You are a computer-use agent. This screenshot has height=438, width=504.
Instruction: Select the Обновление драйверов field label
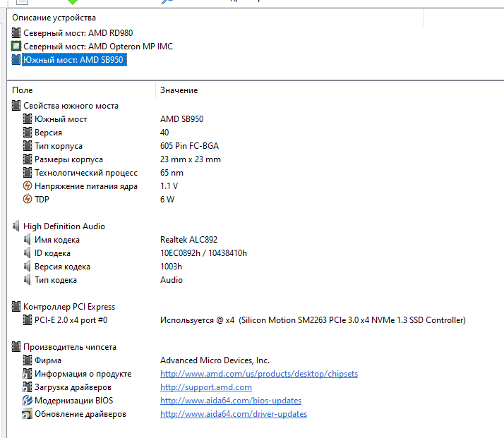pyautogui.click(x=80, y=414)
